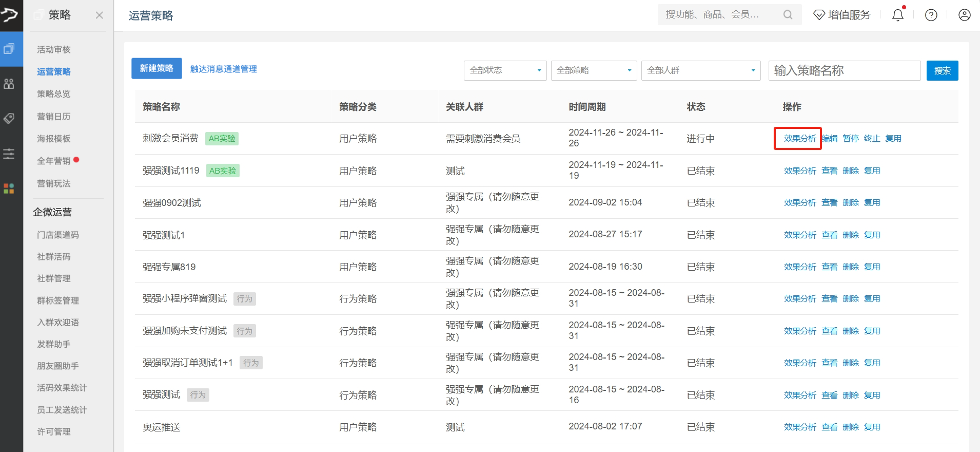The width and height of the screenshot is (980, 452).
Task: Open the user account profile icon
Action: pyautogui.click(x=964, y=15)
